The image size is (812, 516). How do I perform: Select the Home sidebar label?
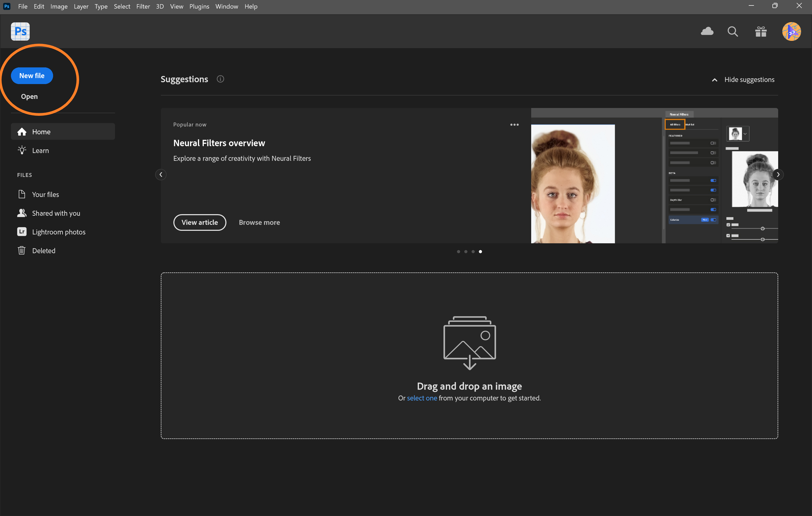(41, 132)
